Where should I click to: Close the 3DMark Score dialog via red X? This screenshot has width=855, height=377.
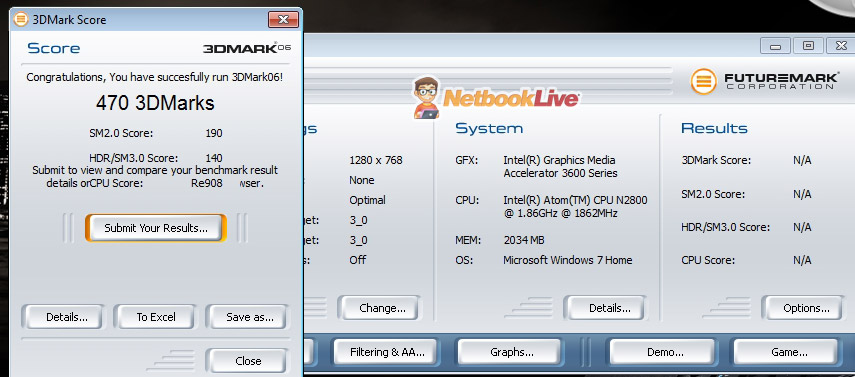click(283, 20)
